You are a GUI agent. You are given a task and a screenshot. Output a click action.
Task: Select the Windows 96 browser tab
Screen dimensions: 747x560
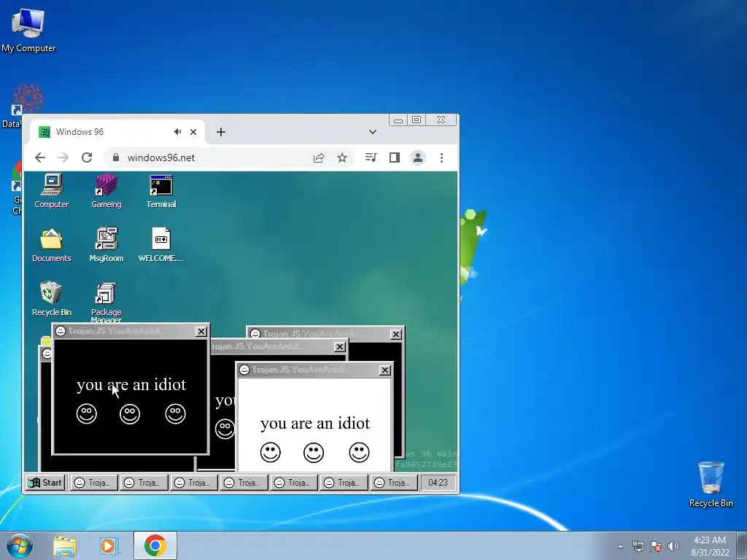117,132
